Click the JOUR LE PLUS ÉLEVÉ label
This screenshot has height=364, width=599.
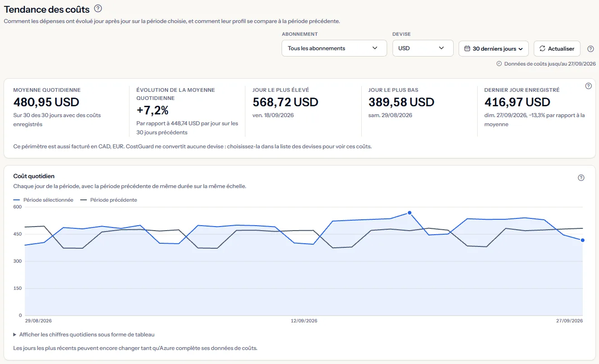point(281,90)
